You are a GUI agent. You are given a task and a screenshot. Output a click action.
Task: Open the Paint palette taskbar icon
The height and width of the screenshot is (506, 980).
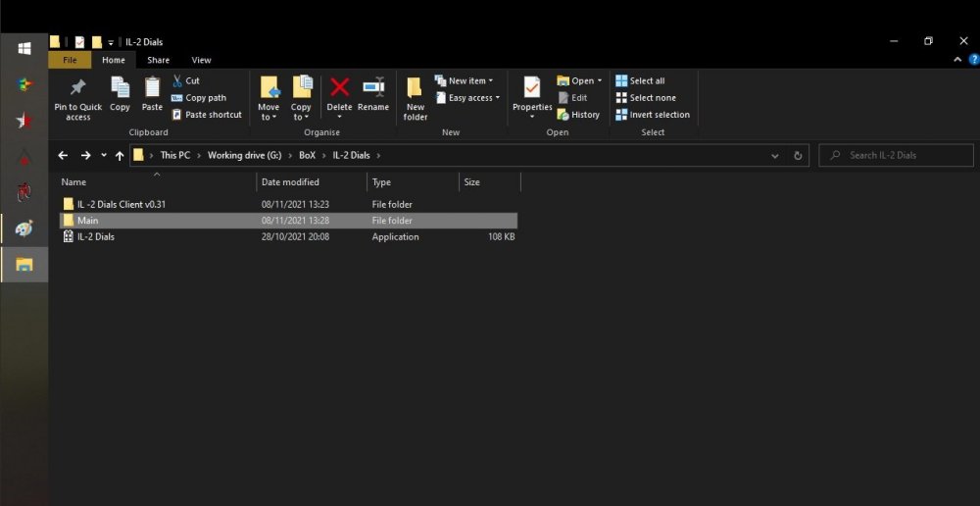pos(24,228)
